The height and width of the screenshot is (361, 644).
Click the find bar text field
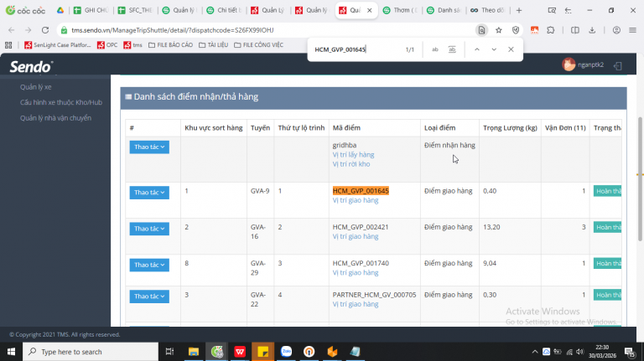[x=356, y=49]
